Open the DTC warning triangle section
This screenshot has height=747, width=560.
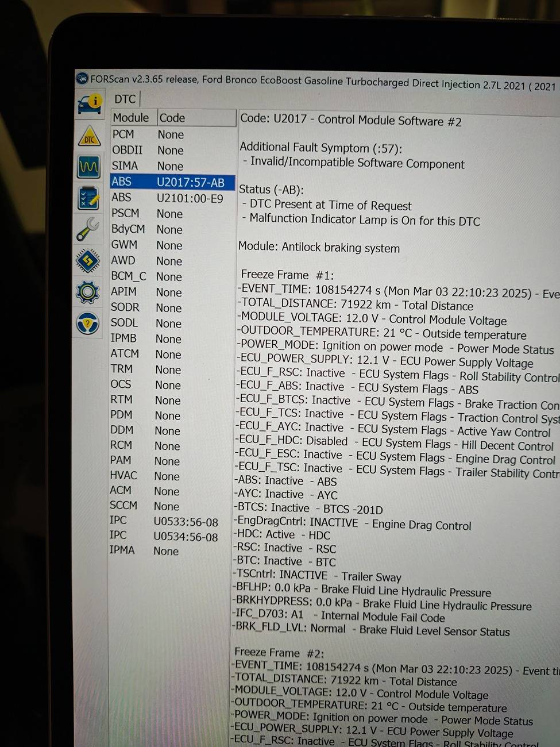[x=89, y=137]
